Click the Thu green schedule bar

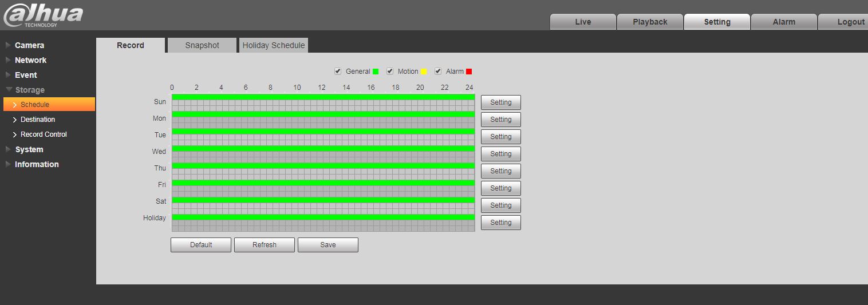pos(323,165)
